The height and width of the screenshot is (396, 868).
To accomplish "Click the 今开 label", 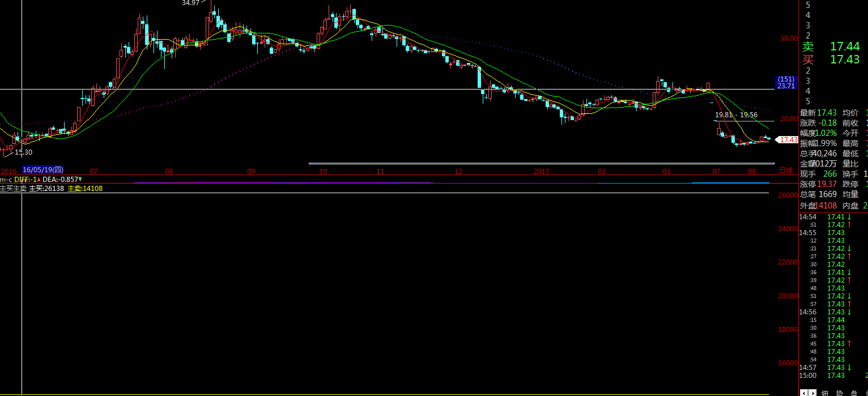I will point(850,133).
